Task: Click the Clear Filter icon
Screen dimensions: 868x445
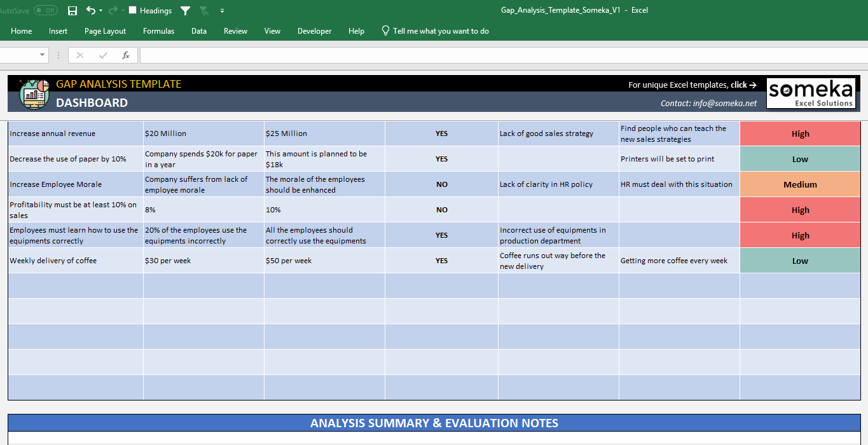Action: 203,10
